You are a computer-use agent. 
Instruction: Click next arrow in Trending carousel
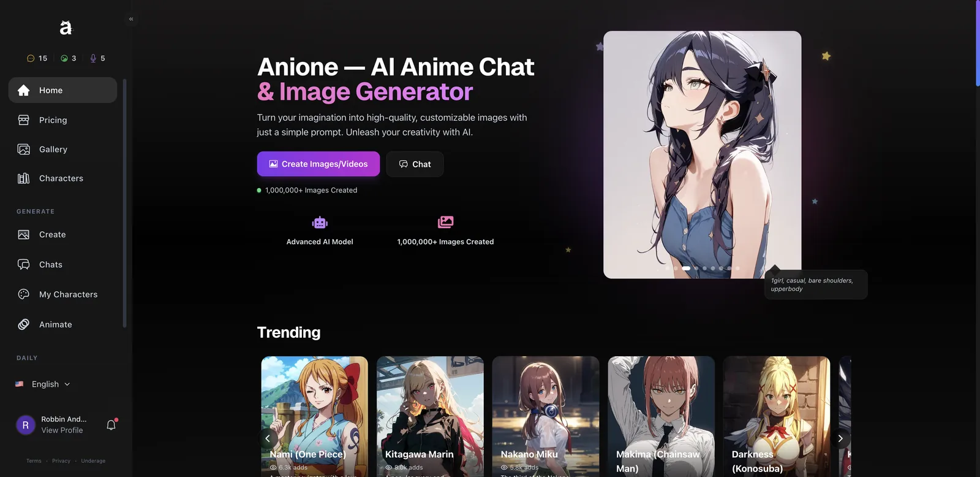(840, 438)
